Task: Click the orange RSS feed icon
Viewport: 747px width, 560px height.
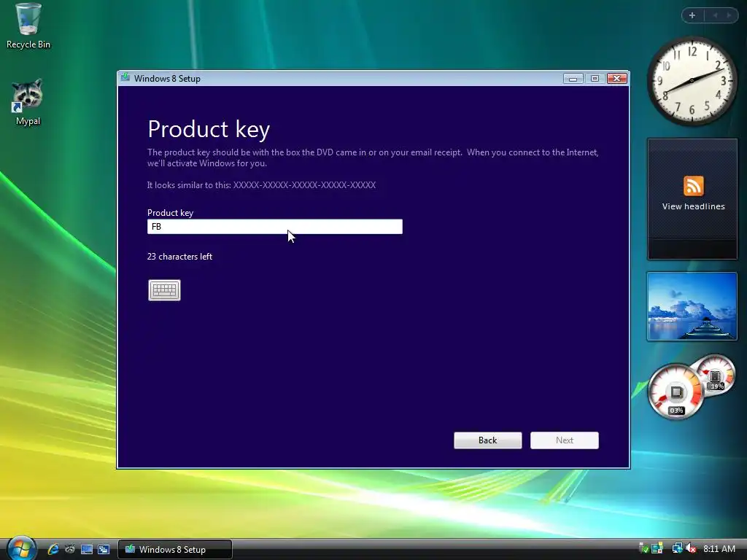Action: pos(693,186)
